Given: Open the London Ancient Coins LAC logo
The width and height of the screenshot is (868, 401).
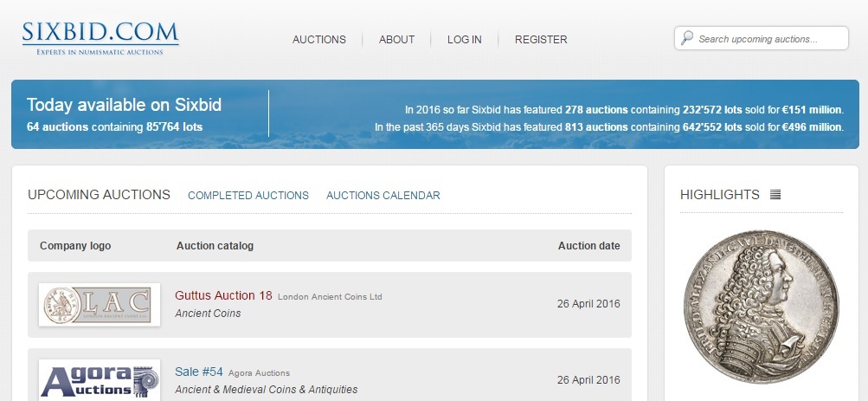Looking at the screenshot, I should point(100,304).
